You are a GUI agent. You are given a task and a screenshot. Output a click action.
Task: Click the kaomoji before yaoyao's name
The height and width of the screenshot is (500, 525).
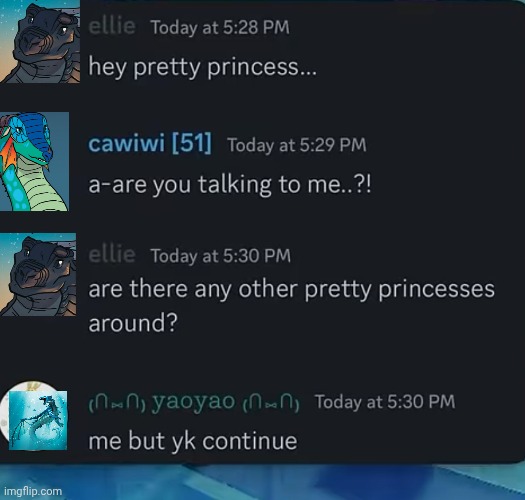117,404
